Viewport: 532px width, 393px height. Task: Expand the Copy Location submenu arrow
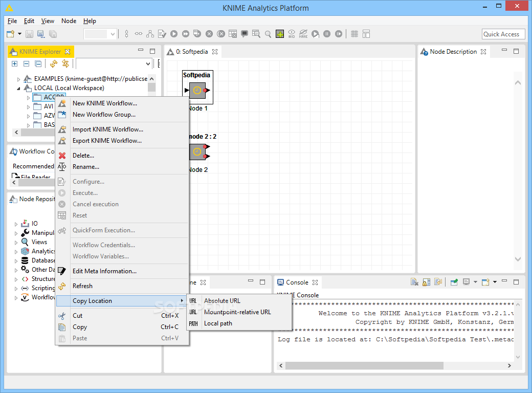[182, 301]
